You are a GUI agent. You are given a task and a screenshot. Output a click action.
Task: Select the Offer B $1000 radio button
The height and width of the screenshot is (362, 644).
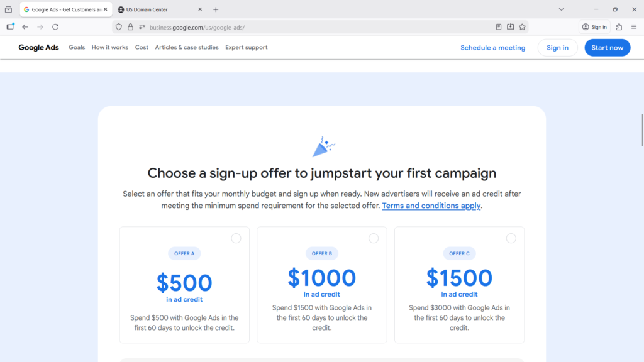click(x=374, y=238)
